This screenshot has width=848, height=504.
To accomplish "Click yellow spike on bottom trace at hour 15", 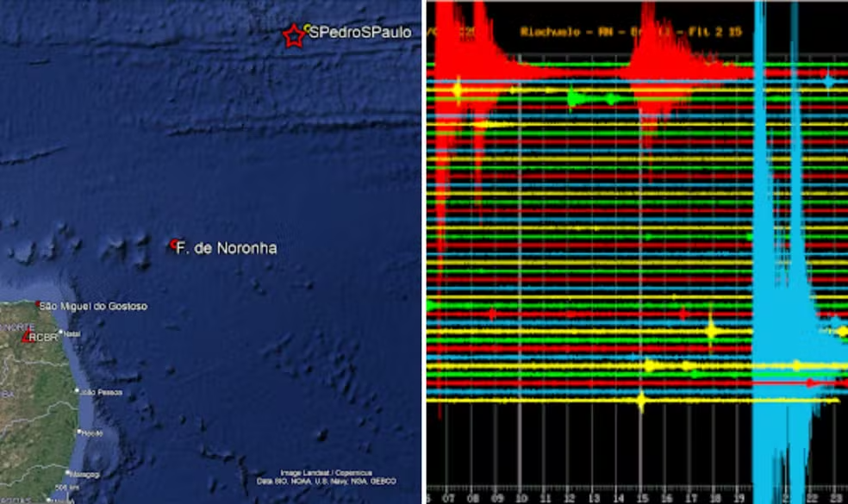I will pyautogui.click(x=641, y=400).
